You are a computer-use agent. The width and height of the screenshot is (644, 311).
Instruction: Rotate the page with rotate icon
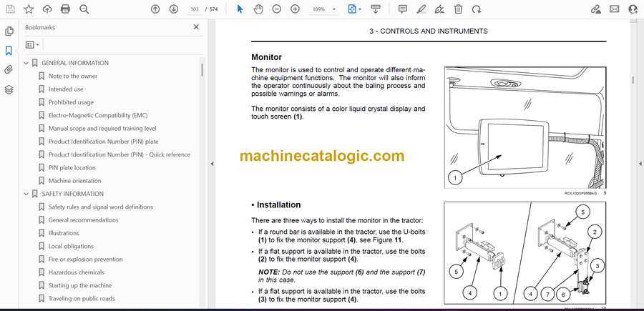click(x=477, y=9)
